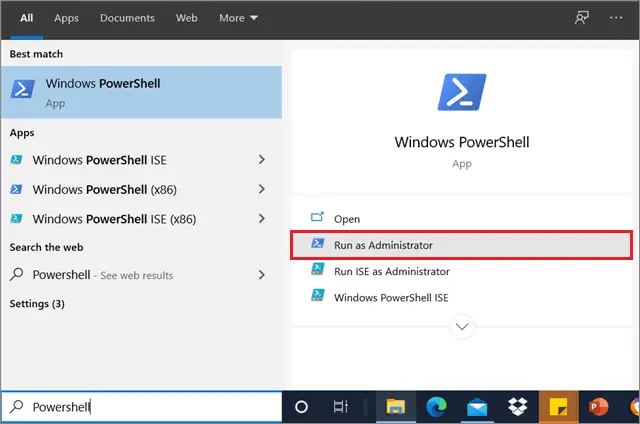Open Powershell See web results entry
Viewport: 640px width, 424px height.
coord(141,275)
